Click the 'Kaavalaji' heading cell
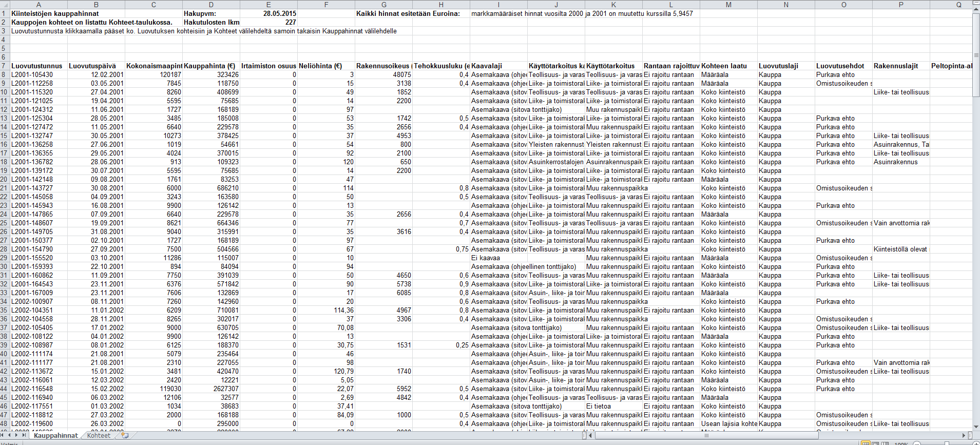Screen dimensions: 980x445 (x=498, y=66)
